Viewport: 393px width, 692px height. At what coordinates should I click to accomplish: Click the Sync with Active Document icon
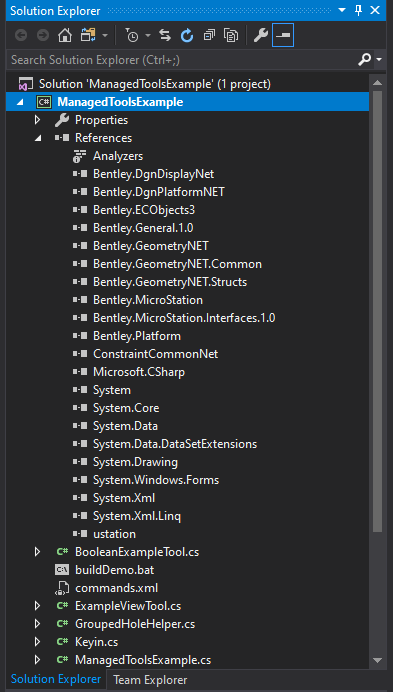pyautogui.click(x=165, y=36)
